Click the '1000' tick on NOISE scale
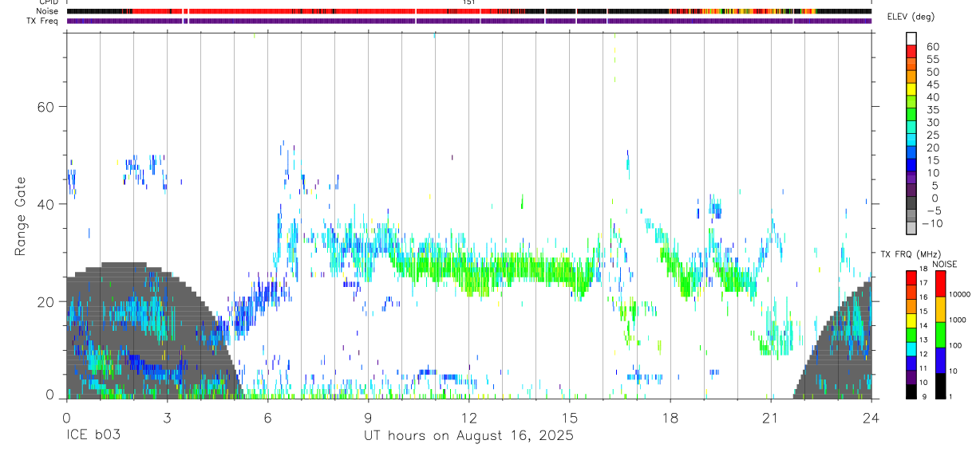Viewport: 980px width, 452px height. (958, 320)
